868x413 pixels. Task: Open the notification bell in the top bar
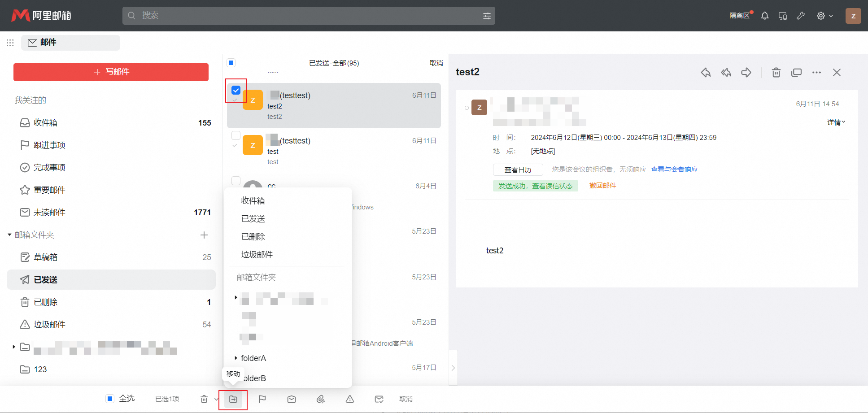764,15
